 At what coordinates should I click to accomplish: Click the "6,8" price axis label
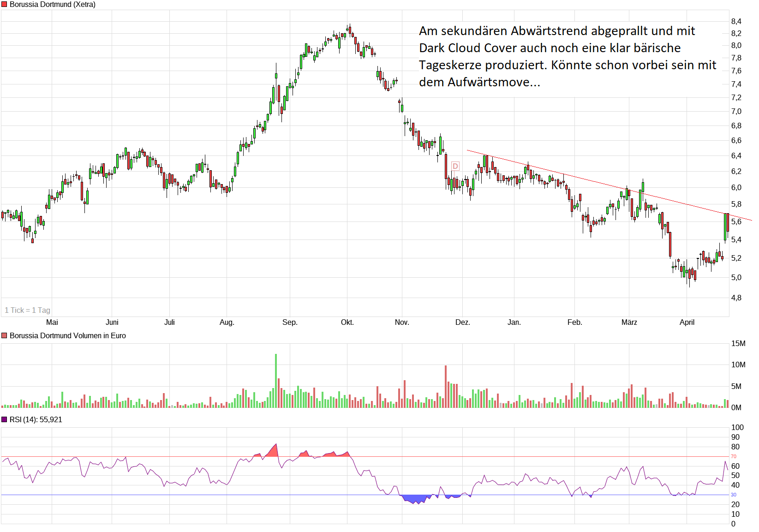click(736, 126)
